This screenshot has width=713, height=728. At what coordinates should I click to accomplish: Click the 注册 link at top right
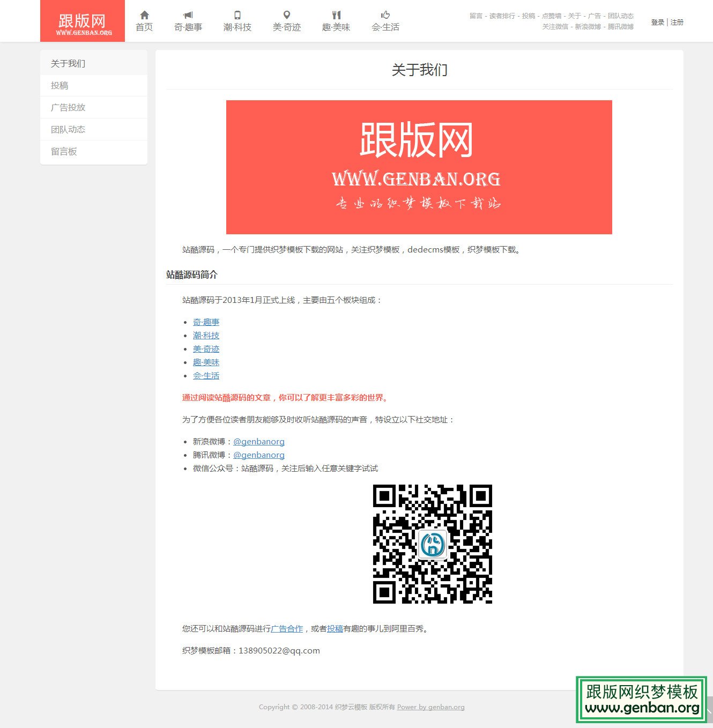[x=676, y=23]
